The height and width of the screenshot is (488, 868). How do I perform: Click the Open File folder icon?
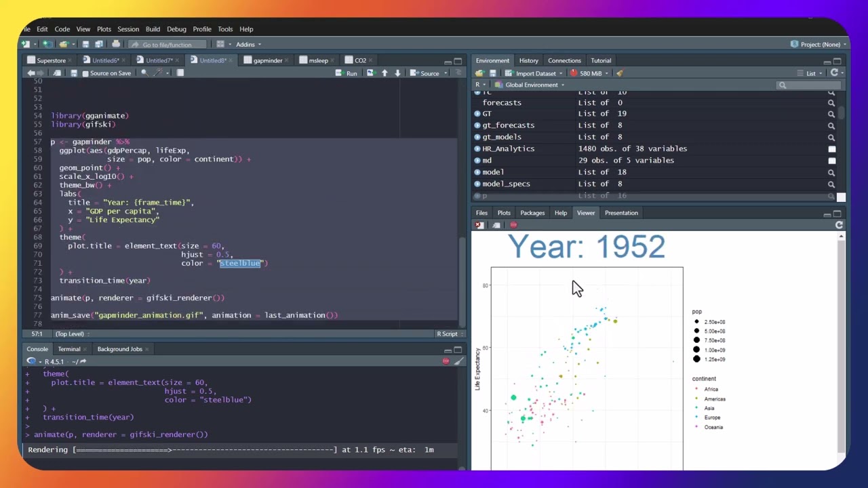pos(63,44)
